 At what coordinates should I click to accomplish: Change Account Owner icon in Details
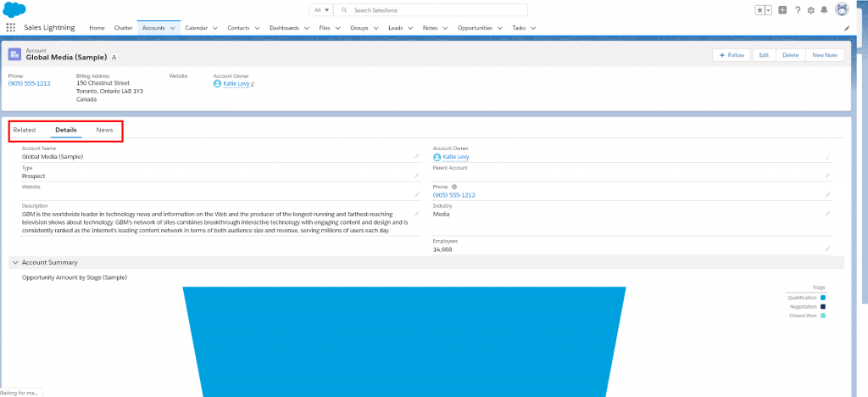[827, 157]
